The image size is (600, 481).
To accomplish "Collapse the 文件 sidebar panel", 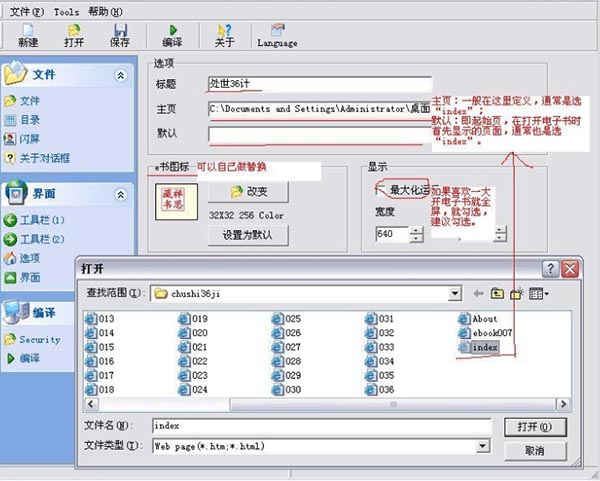I will click(x=121, y=76).
